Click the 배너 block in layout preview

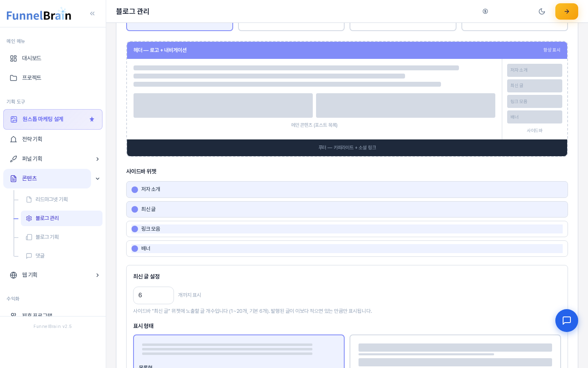535,117
